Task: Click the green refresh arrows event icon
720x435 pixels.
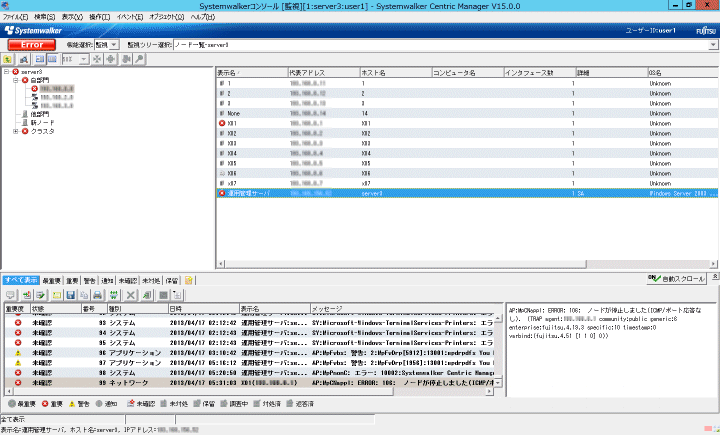Action: point(113,295)
